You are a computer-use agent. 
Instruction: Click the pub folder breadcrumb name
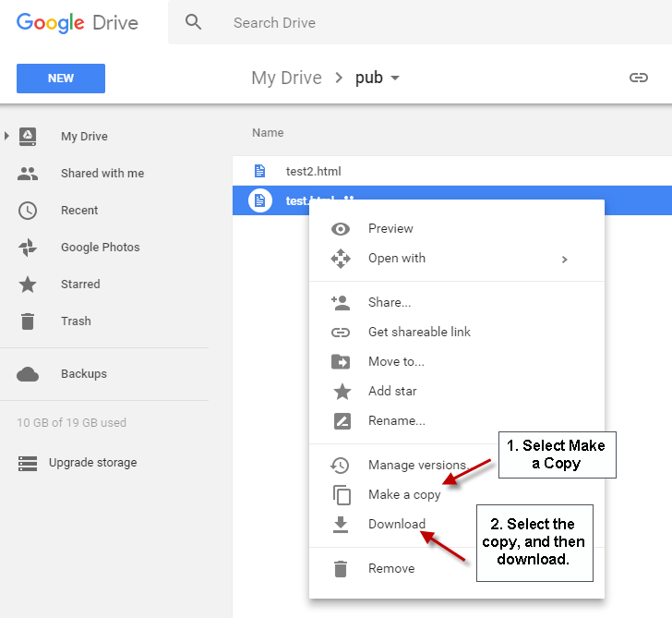click(369, 78)
